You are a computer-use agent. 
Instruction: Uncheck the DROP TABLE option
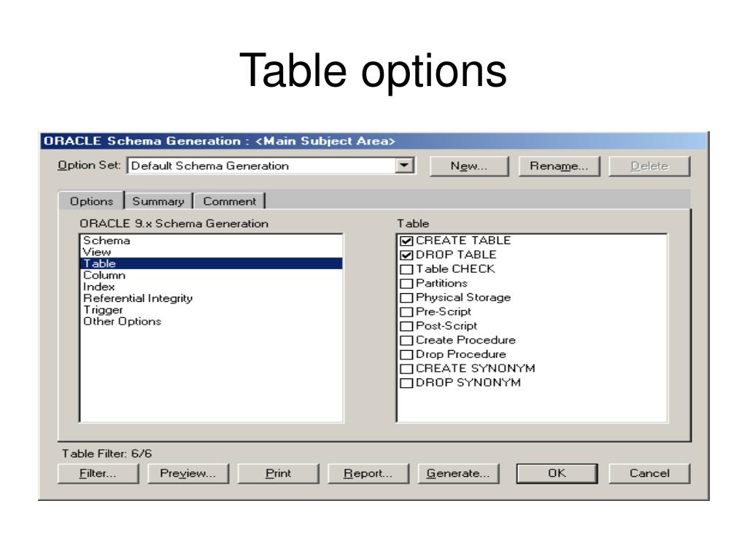(406, 255)
